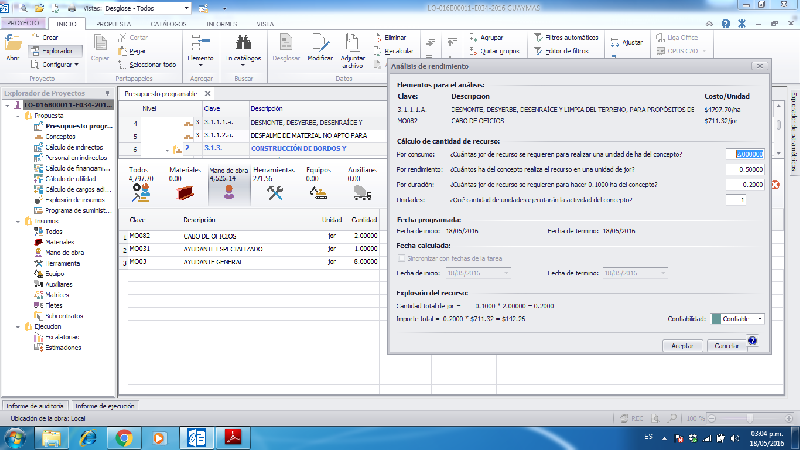Click the Herramientas crossed-tools icon
Screen dimensions: 800x450
pyautogui.click(x=274, y=191)
